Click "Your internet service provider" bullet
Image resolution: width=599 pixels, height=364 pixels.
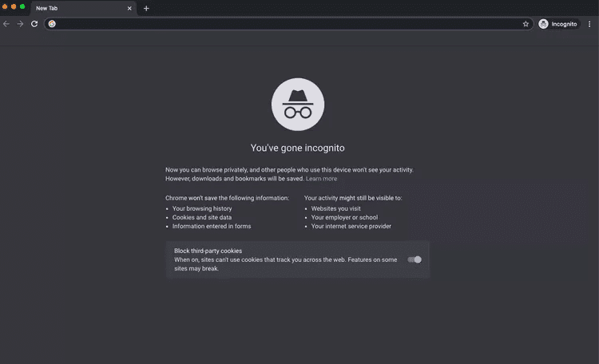351,226
